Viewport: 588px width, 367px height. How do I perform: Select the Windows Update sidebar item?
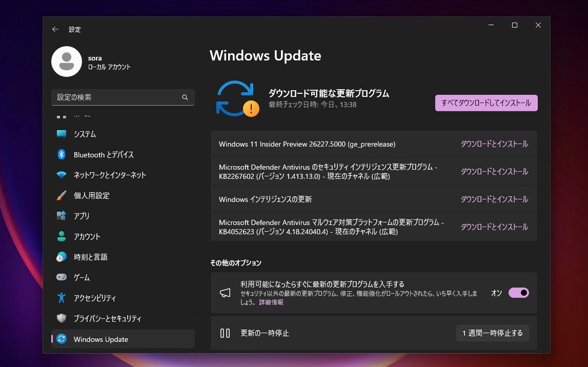100,339
